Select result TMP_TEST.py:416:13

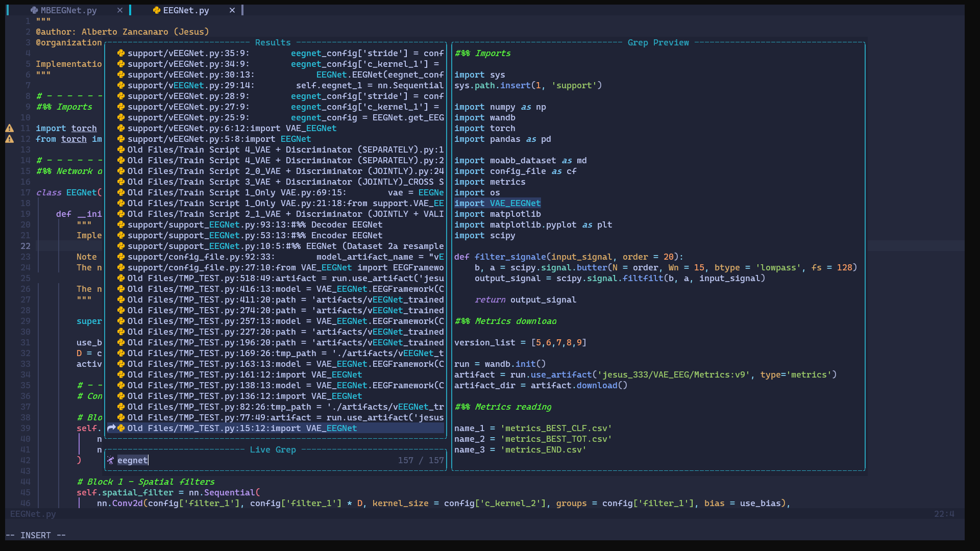click(276, 289)
